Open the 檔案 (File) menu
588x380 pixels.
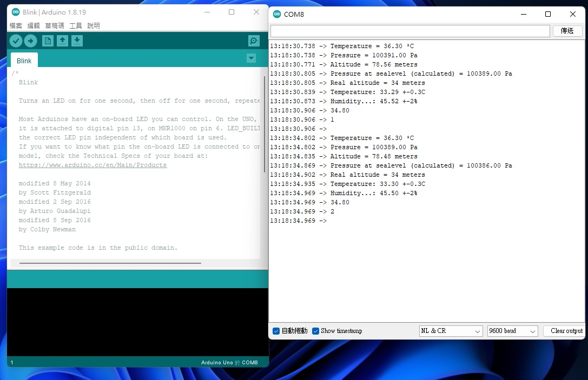coord(16,25)
